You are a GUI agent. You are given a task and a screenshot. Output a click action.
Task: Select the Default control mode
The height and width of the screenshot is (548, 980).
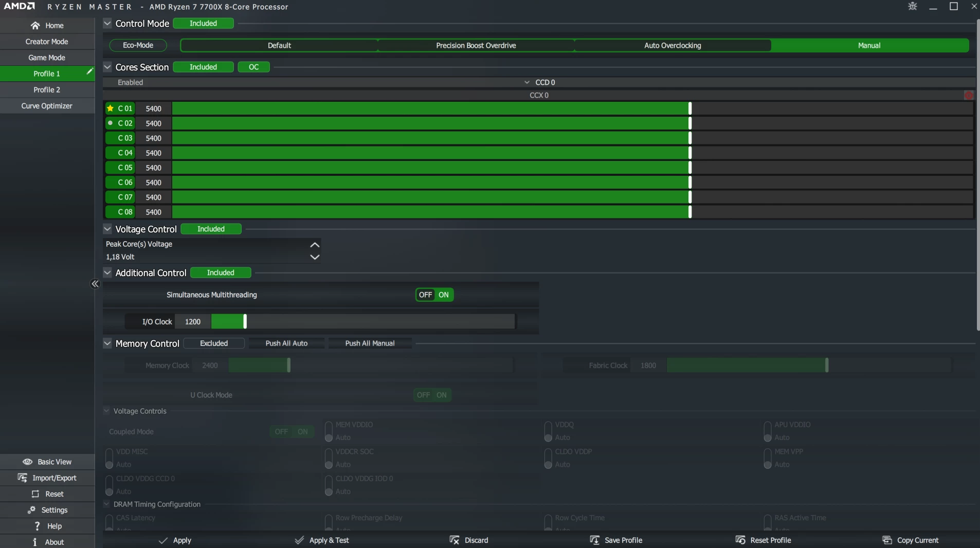click(x=279, y=45)
